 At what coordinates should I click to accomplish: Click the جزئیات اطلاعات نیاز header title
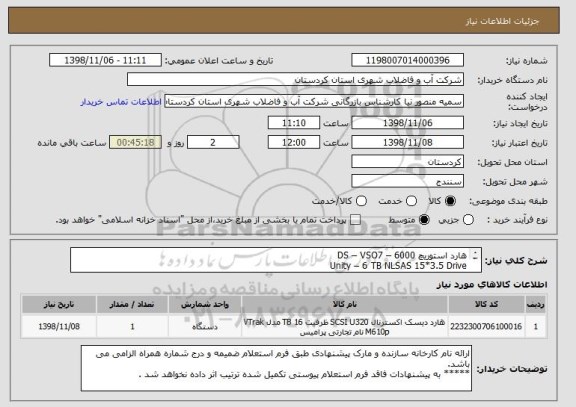click(x=502, y=21)
